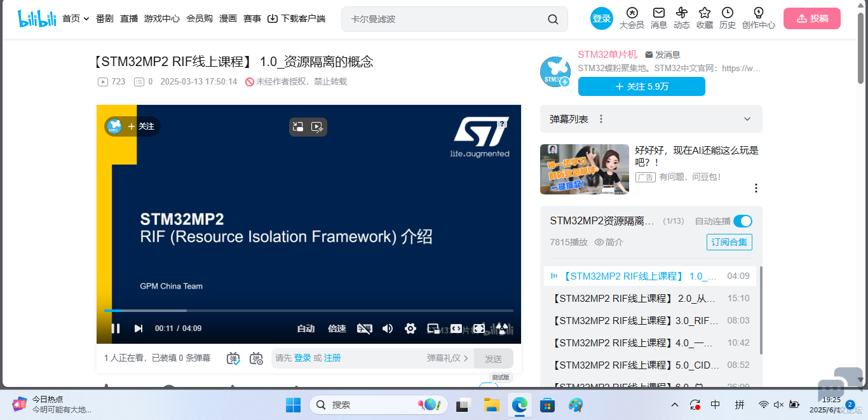Toggle danmaku display on or off
This screenshot has height=420, width=868.
(x=234, y=358)
